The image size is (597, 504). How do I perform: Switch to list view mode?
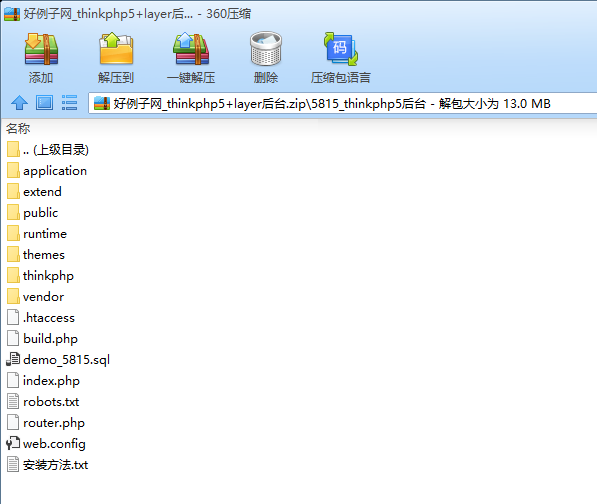pos(69,103)
